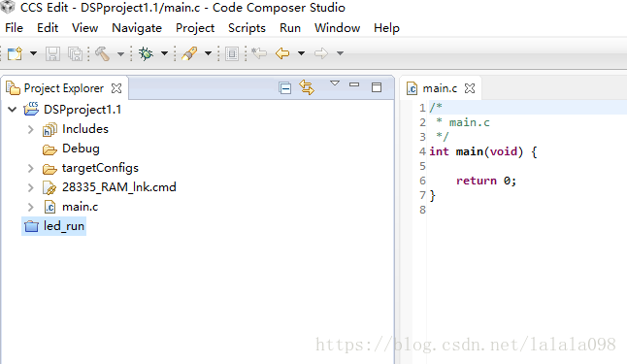Maximize the Project Explorer panel
This screenshot has height=364, width=627.
click(377, 87)
